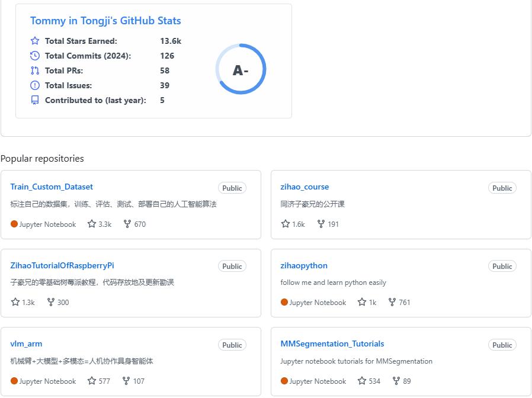
Task: Open the MMSegmentation_Tutorials repository
Action: pos(332,344)
